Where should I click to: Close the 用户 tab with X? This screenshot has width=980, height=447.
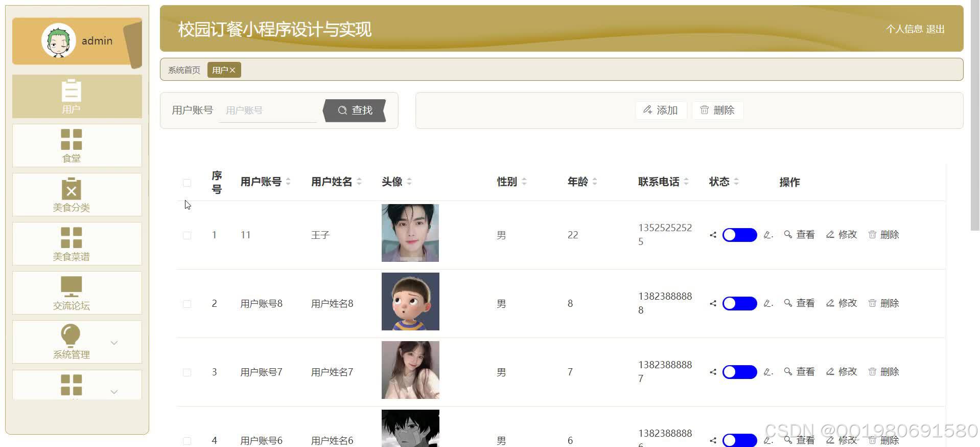click(232, 70)
